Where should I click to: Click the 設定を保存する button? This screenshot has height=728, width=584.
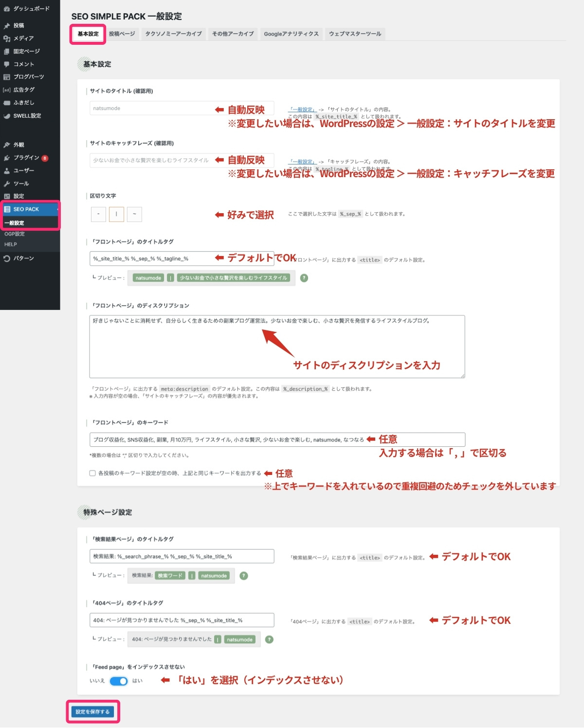(x=92, y=711)
